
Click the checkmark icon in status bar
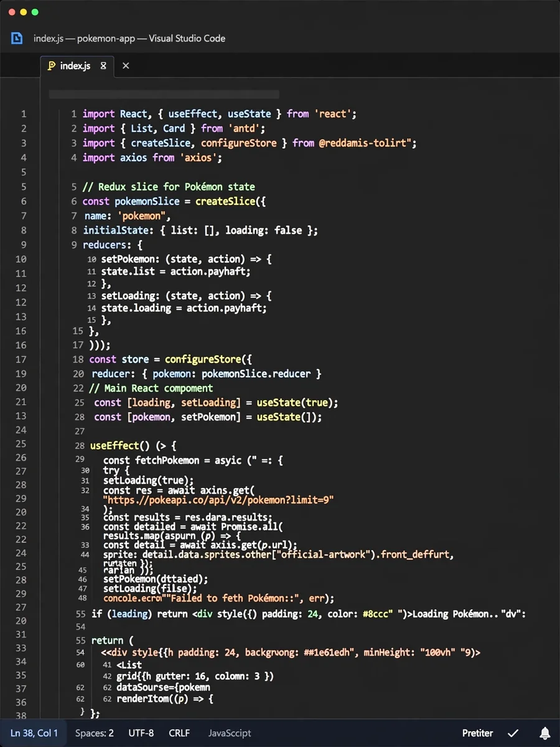(x=513, y=733)
